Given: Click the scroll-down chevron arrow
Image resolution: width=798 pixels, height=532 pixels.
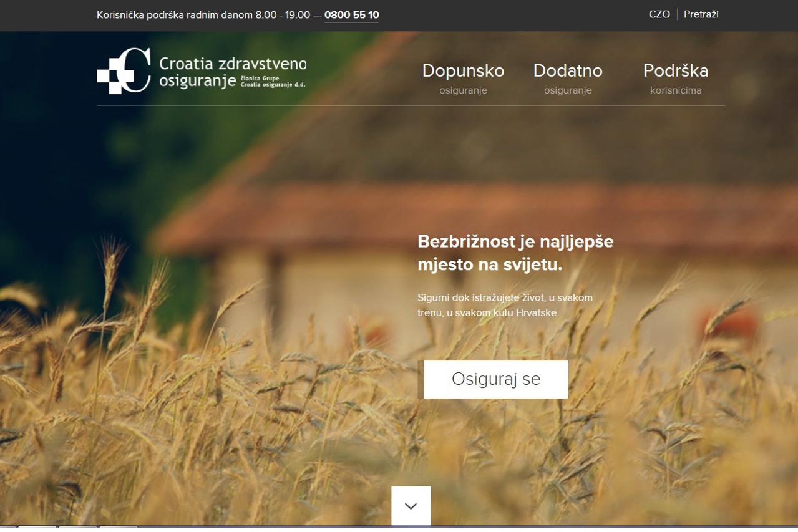Looking at the screenshot, I should point(411,506).
